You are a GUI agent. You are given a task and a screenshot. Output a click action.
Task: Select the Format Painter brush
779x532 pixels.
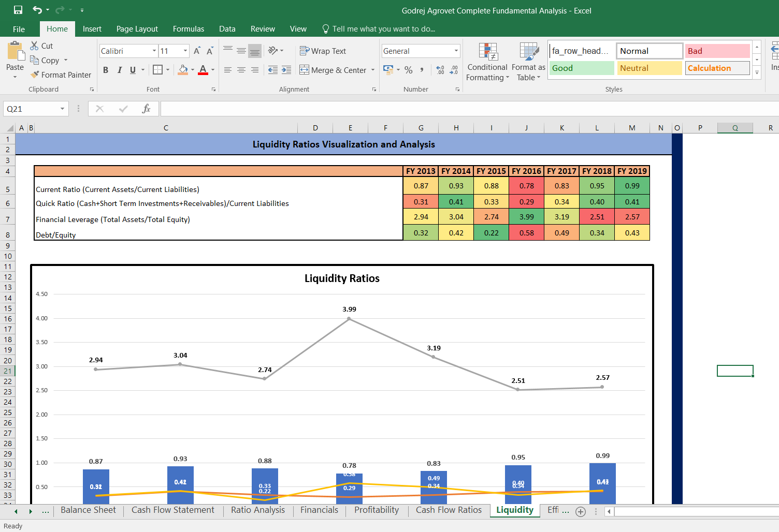(35, 75)
